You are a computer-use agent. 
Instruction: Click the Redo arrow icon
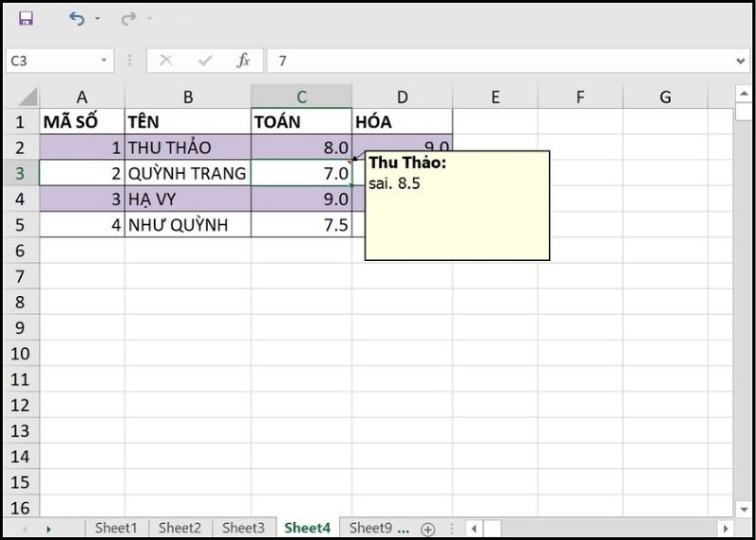[129, 19]
